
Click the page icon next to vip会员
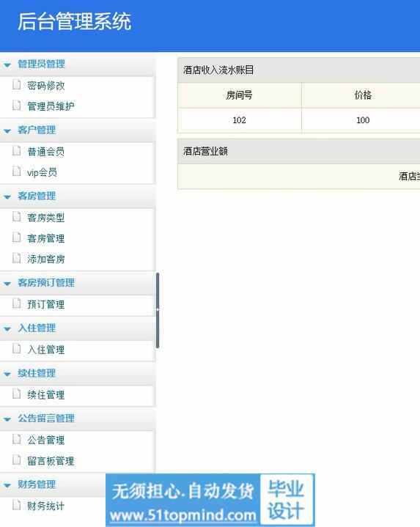point(16,172)
